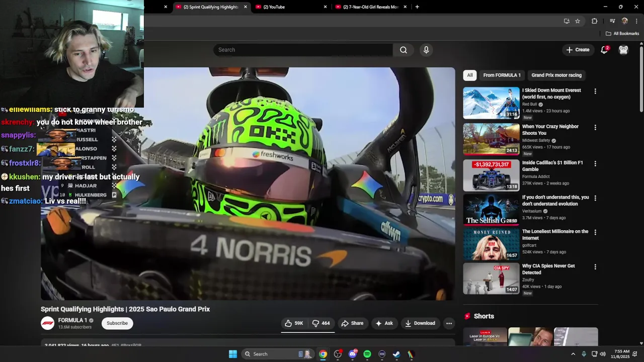Open Windows Start menu
This screenshot has width=644, height=362.
click(233, 354)
